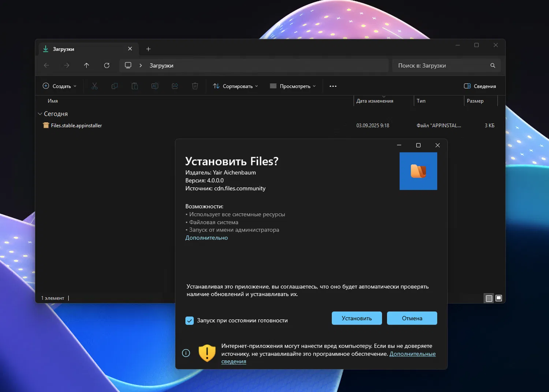Open the three-dots more options menu

click(333, 86)
